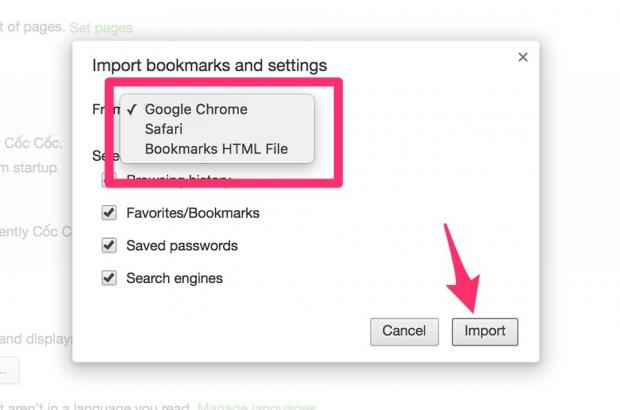Image resolution: width=620 pixels, height=410 pixels.
Task: Toggle the Browsing history checkbox
Action: [x=109, y=181]
